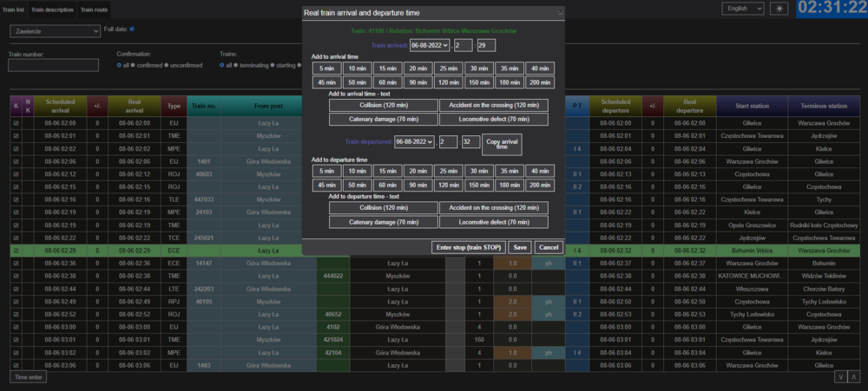Screen dimensions: 868x391
Task: Tick the K checkbox in the first table row
Action: pos(16,123)
